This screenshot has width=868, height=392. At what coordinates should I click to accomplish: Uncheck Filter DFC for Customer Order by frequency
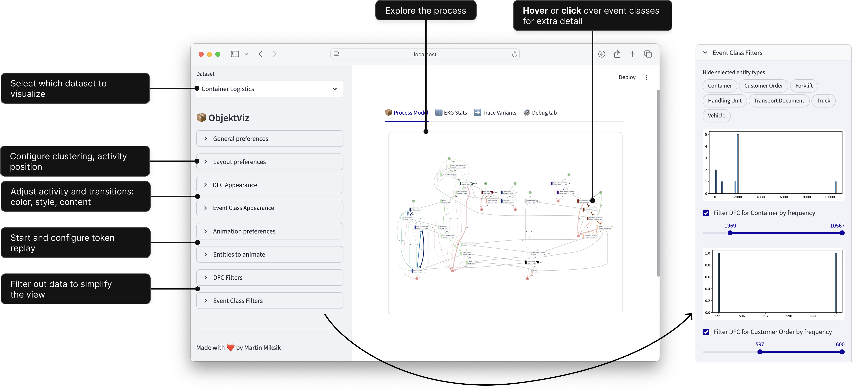(x=706, y=332)
